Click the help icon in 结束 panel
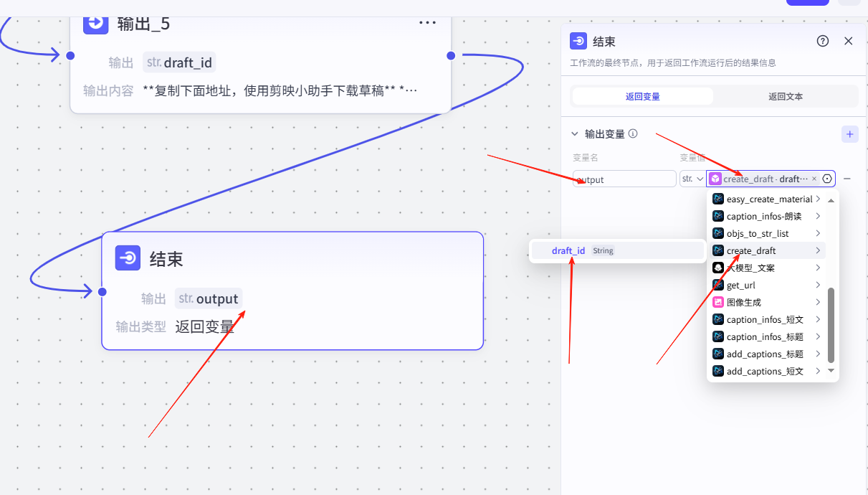Image resolution: width=868 pixels, height=495 pixels. point(823,41)
